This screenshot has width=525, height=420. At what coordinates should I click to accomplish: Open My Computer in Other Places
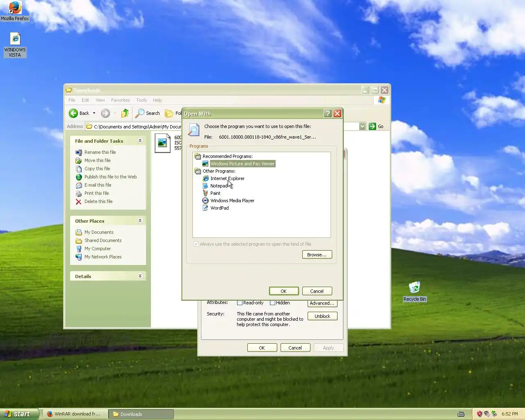[97, 249]
